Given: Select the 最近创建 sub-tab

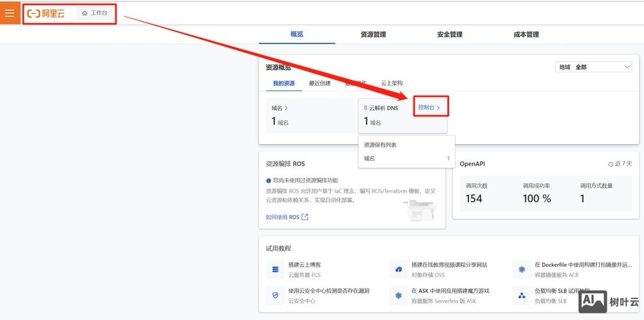Looking at the screenshot, I should coord(320,83).
